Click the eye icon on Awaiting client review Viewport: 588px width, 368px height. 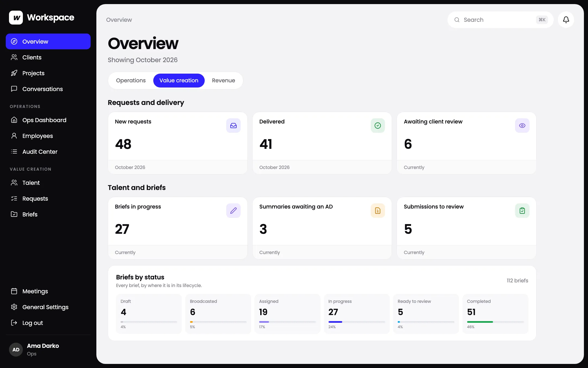pos(522,126)
